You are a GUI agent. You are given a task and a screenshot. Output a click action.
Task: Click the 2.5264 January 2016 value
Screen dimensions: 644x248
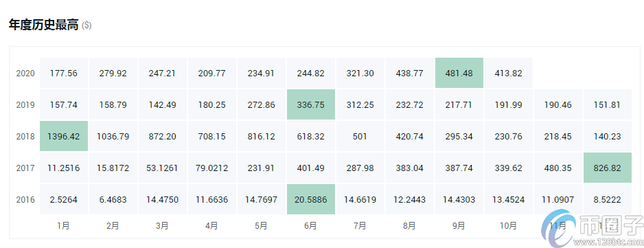[x=64, y=200]
